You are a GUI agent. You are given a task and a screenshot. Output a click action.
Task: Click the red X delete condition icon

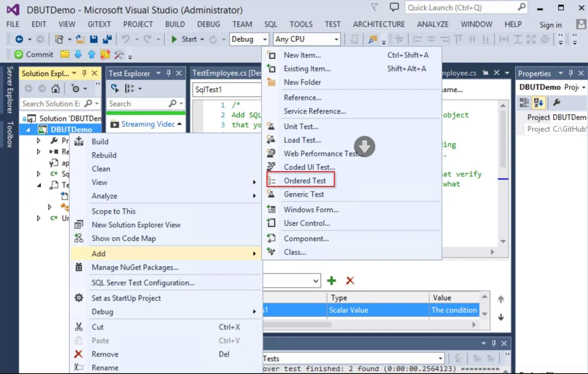coord(350,281)
